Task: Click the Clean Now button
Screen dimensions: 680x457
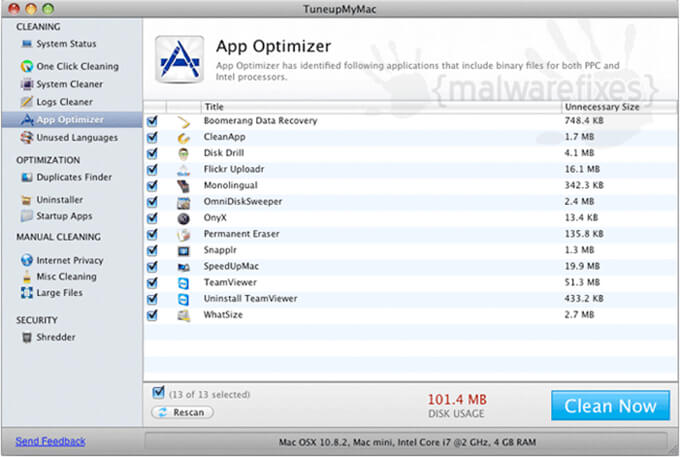Action: coord(610,406)
